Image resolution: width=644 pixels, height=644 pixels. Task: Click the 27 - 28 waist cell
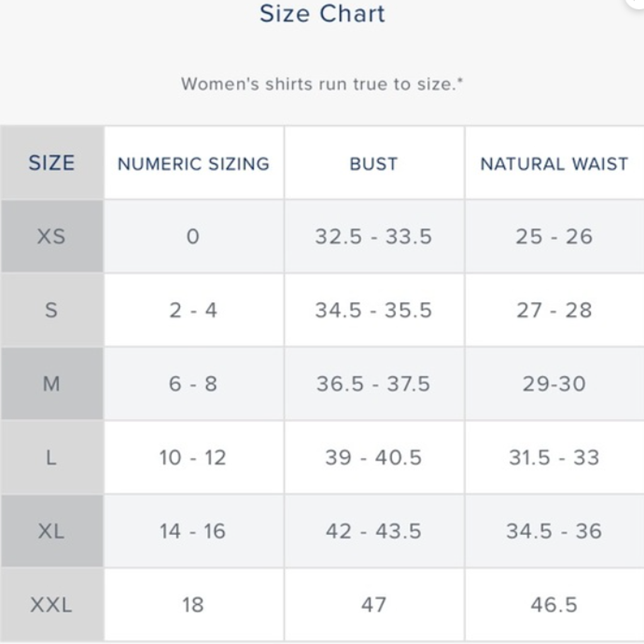pyautogui.click(x=554, y=310)
